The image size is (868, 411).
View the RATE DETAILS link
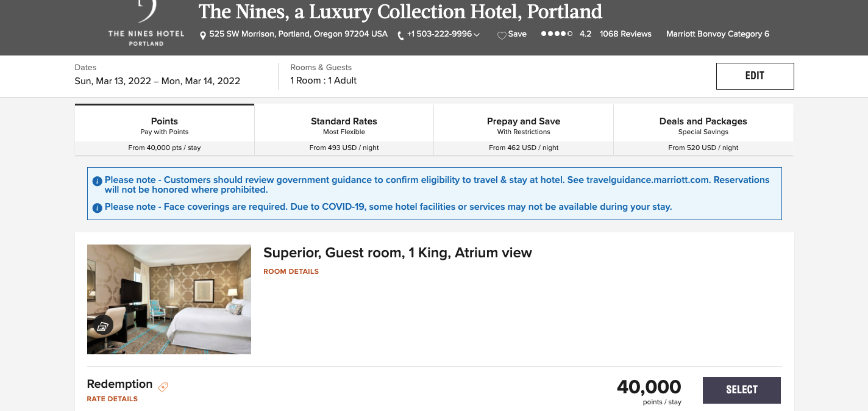112,399
